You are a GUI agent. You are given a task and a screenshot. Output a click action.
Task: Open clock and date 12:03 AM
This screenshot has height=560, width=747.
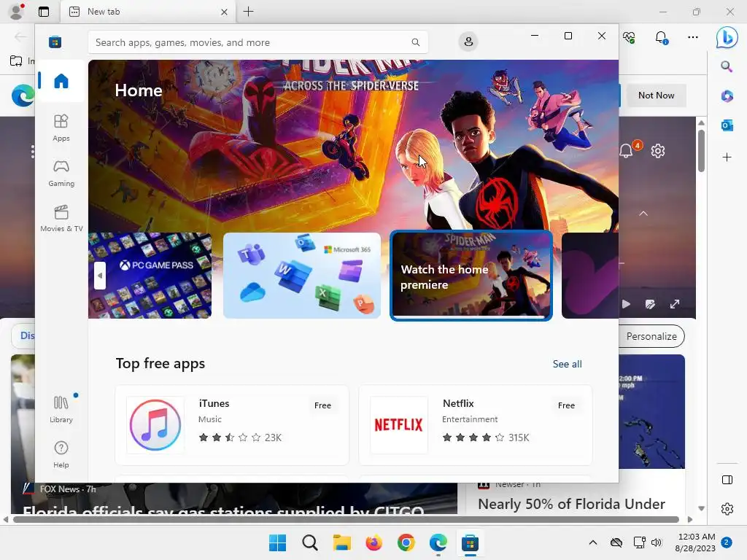[x=695, y=542]
